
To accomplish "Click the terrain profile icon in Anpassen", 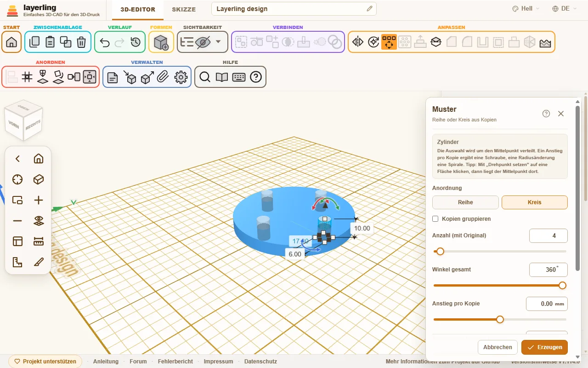I will [x=545, y=42].
